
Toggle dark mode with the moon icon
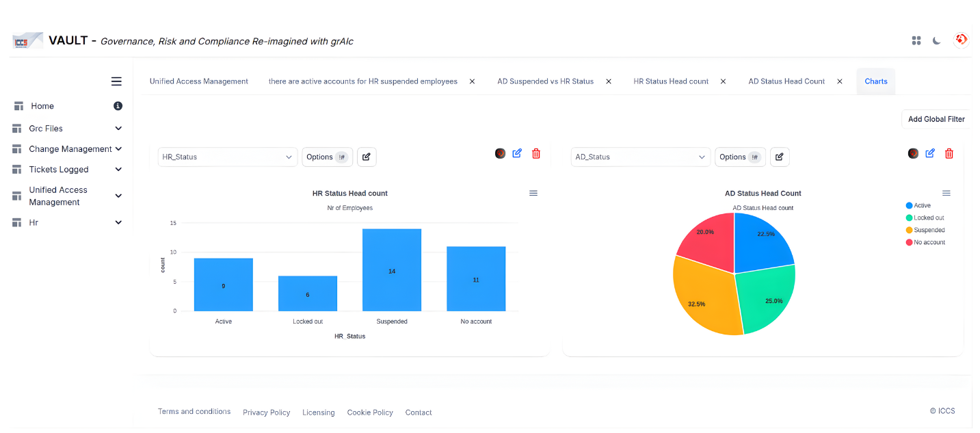coord(937,40)
